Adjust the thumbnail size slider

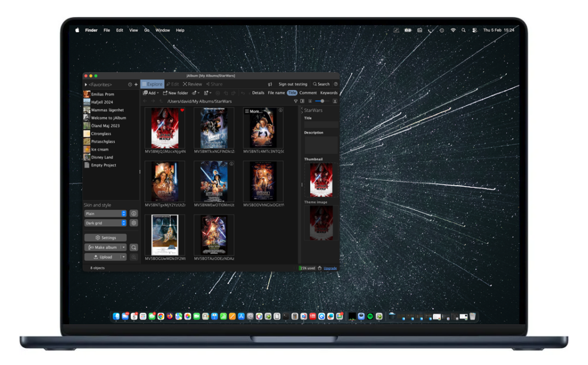(x=322, y=101)
